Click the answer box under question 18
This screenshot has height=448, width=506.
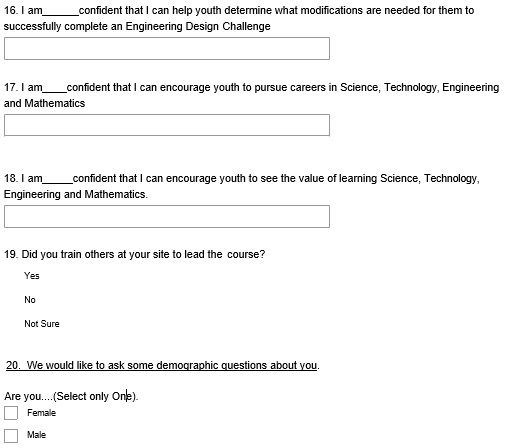point(167,217)
